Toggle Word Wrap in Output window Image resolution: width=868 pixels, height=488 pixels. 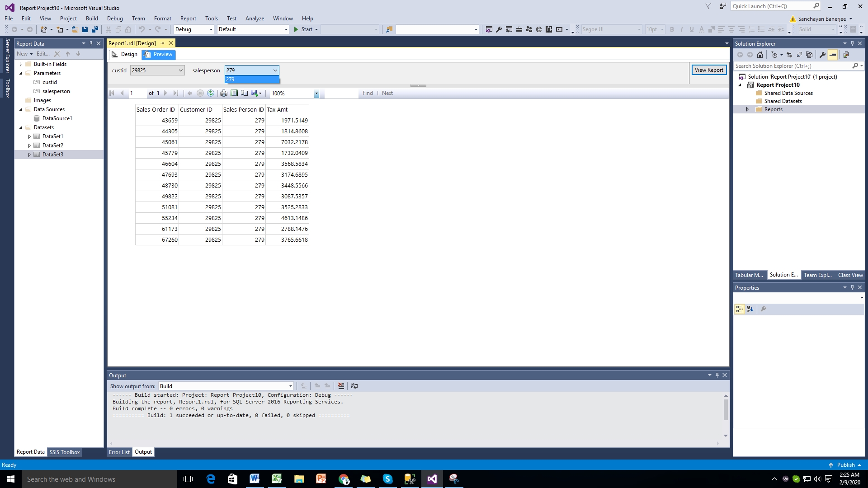pyautogui.click(x=354, y=386)
